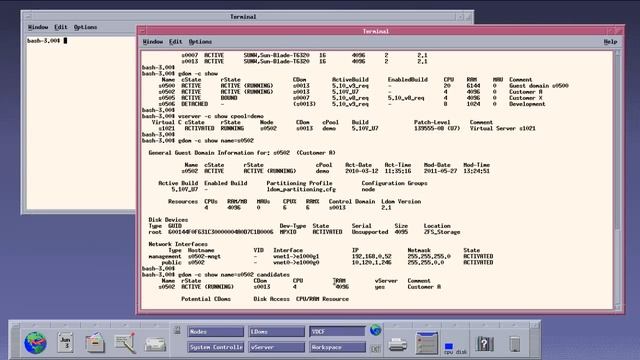Click the 's0502-mngt' hostname entry

pos(204,256)
